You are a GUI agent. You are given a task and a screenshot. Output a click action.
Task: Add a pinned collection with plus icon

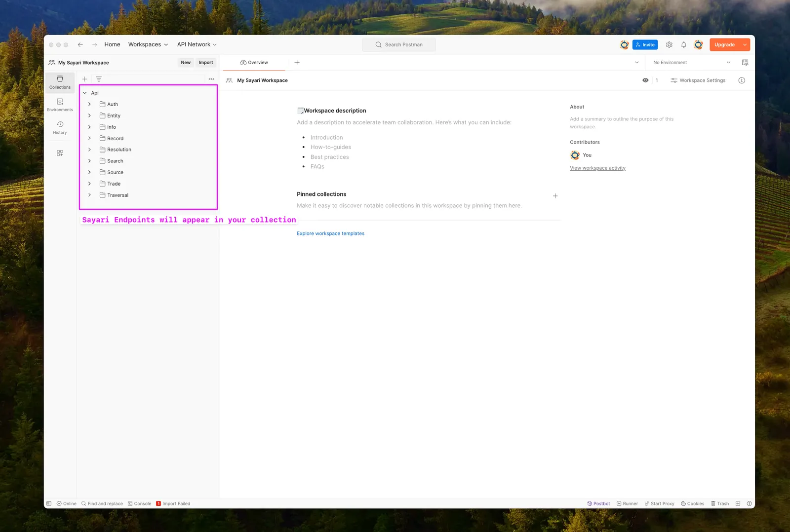[x=555, y=196]
